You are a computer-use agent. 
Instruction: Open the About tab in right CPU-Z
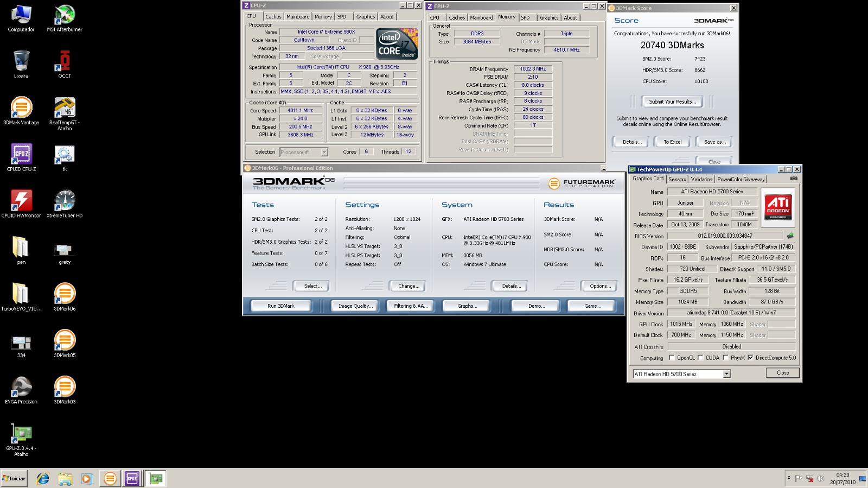point(570,17)
